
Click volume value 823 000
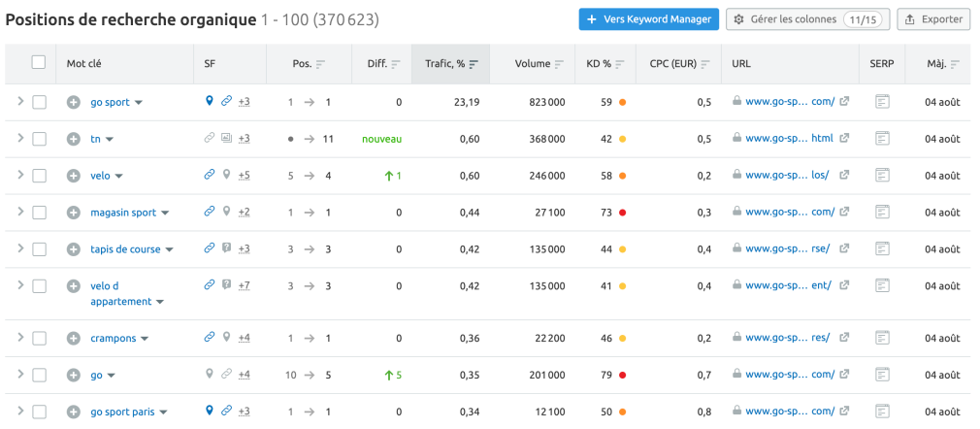point(546,102)
